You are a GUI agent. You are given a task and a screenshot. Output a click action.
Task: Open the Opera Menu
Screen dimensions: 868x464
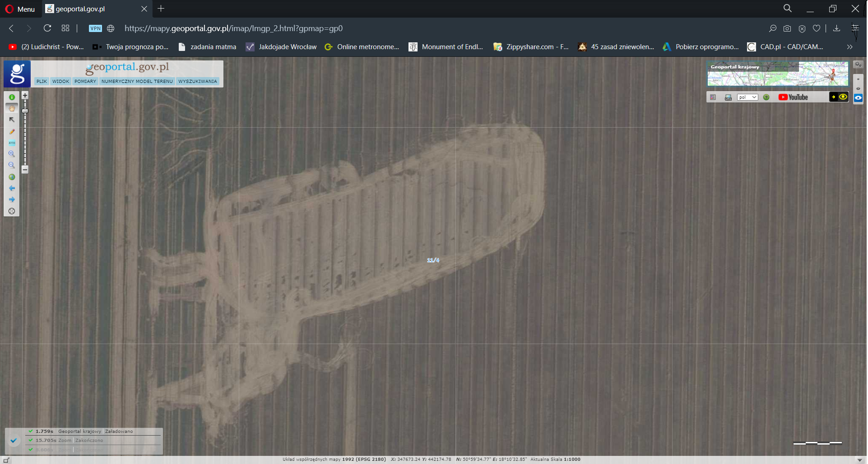(20, 9)
